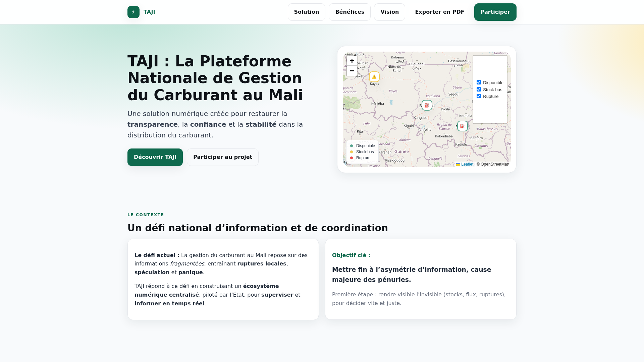Screen dimensions: 644x362
Task: Click the Kissidougou label on the map
Action: pyautogui.click(x=395, y=160)
